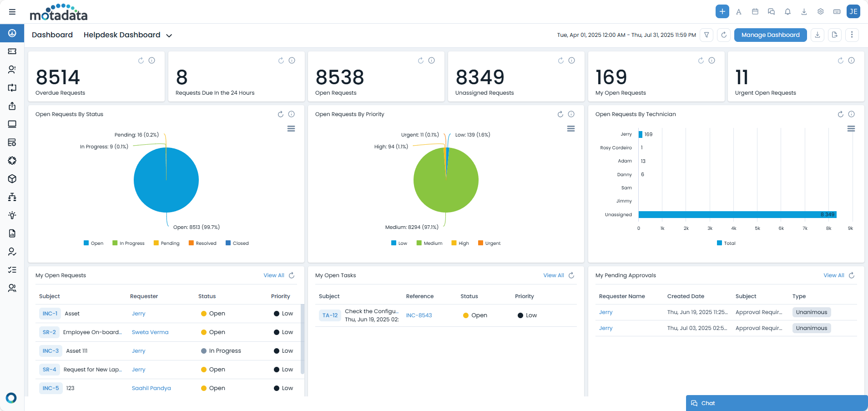868x411 pixels.
Task: Open chart menu for Open Requests By Status
Action: 291,129
